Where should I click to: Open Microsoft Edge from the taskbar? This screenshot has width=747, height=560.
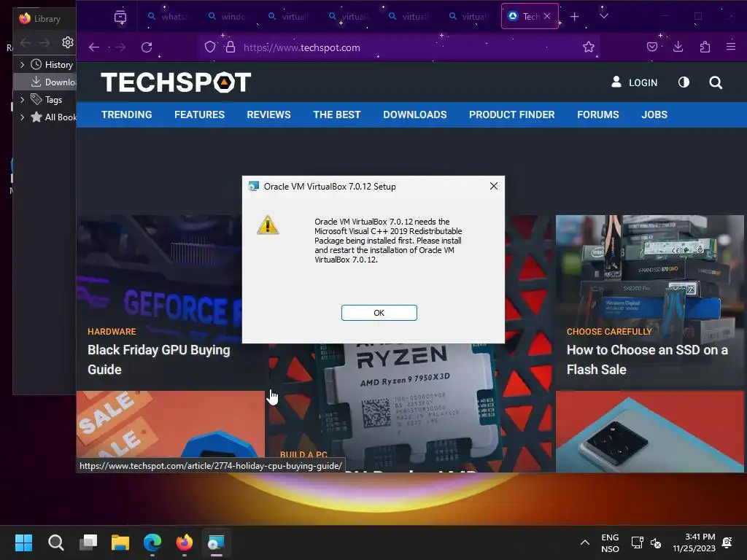152,542
